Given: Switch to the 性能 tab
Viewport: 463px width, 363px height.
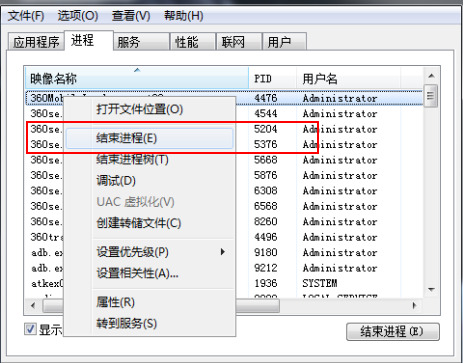Looking at the screenshot, I should [193, 42].
